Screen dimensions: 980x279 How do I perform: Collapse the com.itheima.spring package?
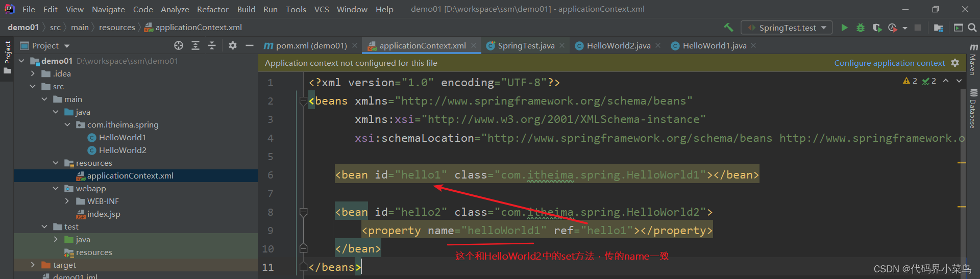tap(67, 124)
